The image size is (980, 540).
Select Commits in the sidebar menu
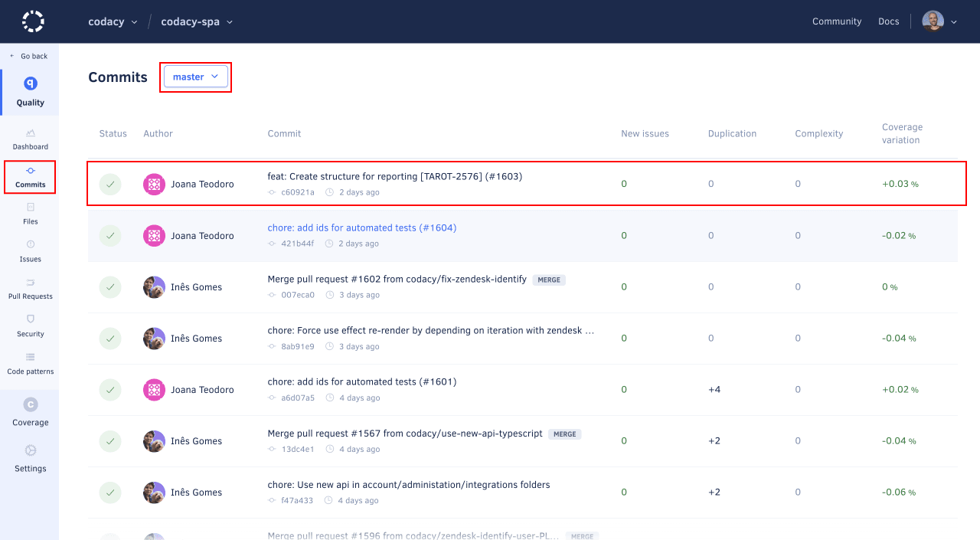coord(31,177)
